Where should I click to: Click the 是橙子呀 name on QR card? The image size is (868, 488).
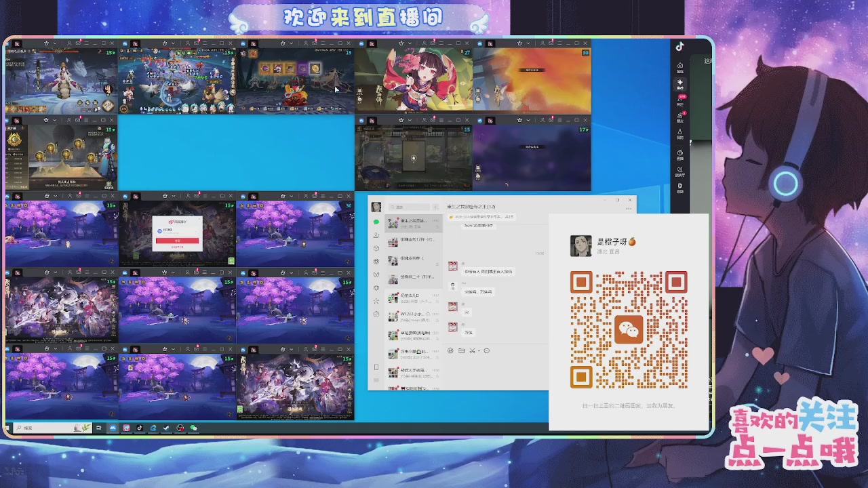click(x=612, y=241)
